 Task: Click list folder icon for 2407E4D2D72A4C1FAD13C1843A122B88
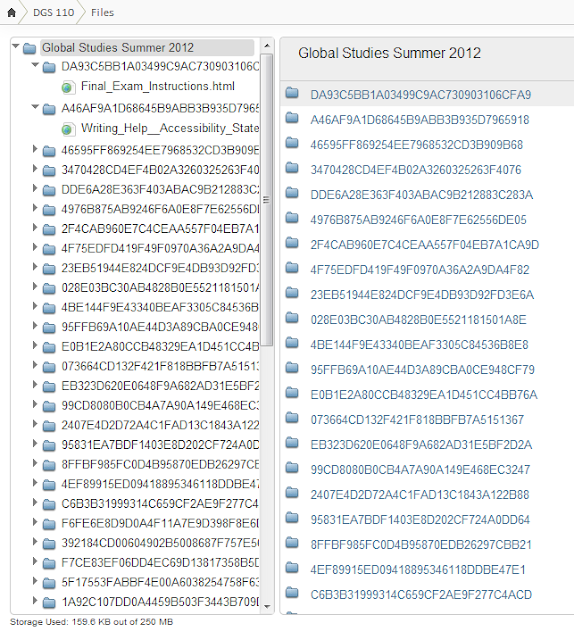[292, 493]
